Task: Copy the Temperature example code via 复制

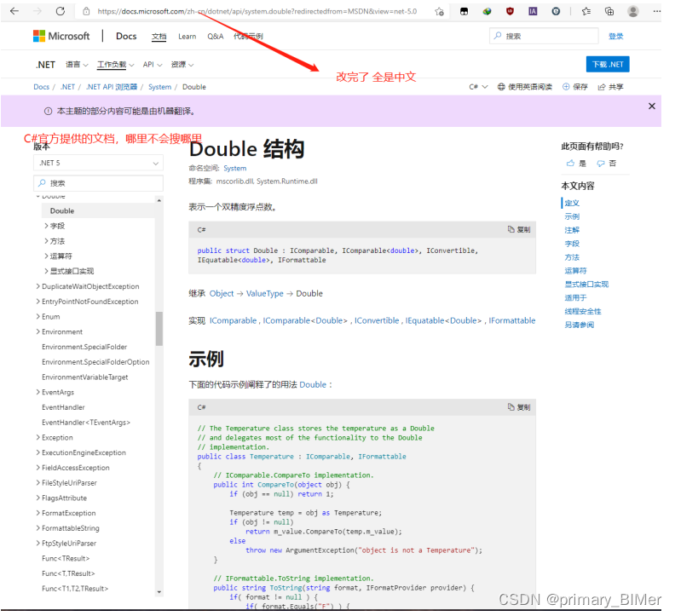Action: 519,406
